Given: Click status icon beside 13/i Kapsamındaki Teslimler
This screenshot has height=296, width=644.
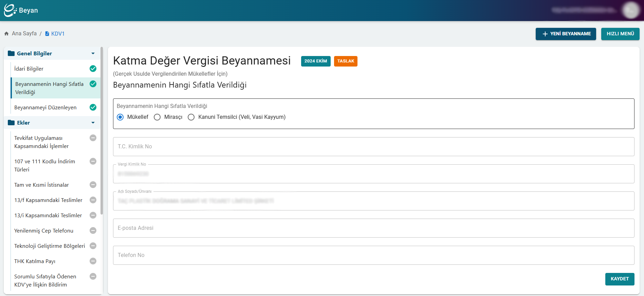Looking at the screenshot, I should pos(93,215).
